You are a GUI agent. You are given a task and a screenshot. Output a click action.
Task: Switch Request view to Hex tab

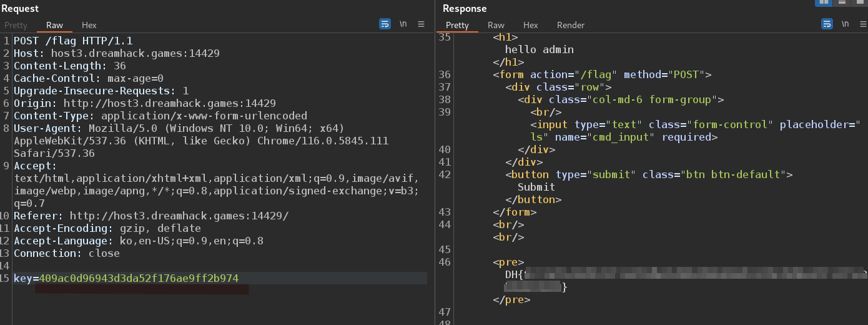coord(89,25)
